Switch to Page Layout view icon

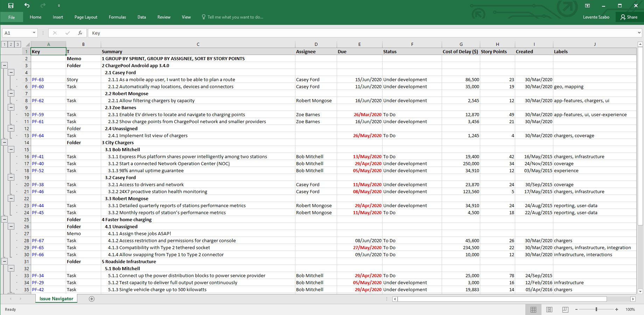(549, 309)
